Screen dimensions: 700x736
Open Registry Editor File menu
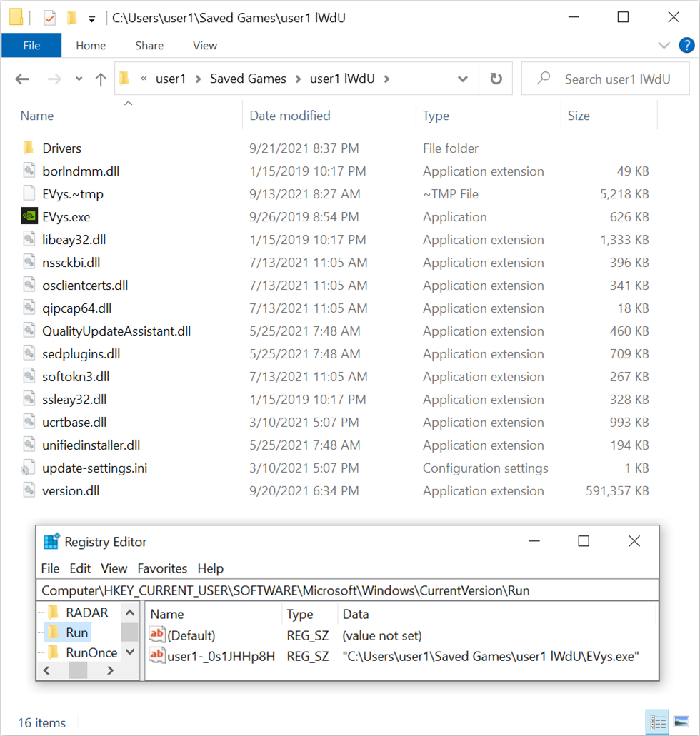(50, 568)
